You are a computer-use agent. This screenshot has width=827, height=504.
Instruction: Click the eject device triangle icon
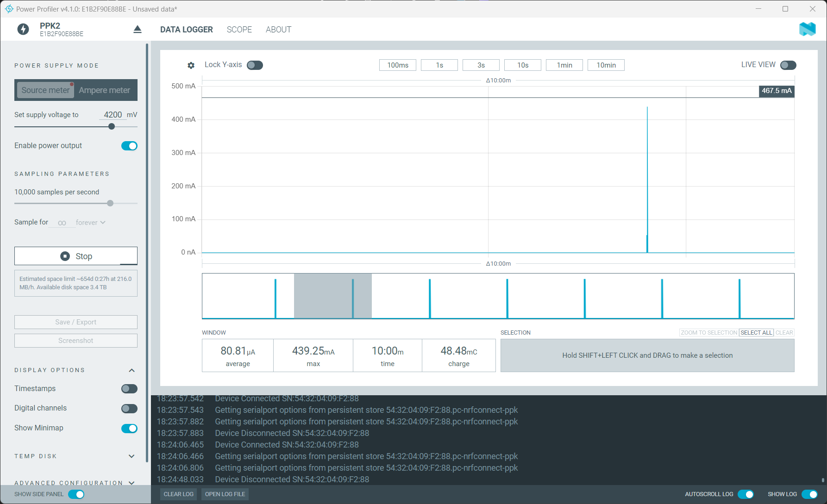tap(137, 30)
